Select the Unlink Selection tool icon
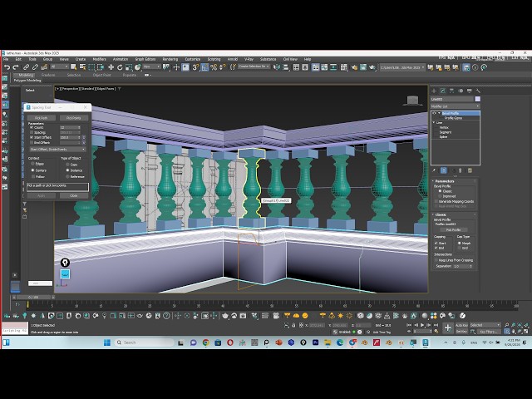 tap(35, 67)
